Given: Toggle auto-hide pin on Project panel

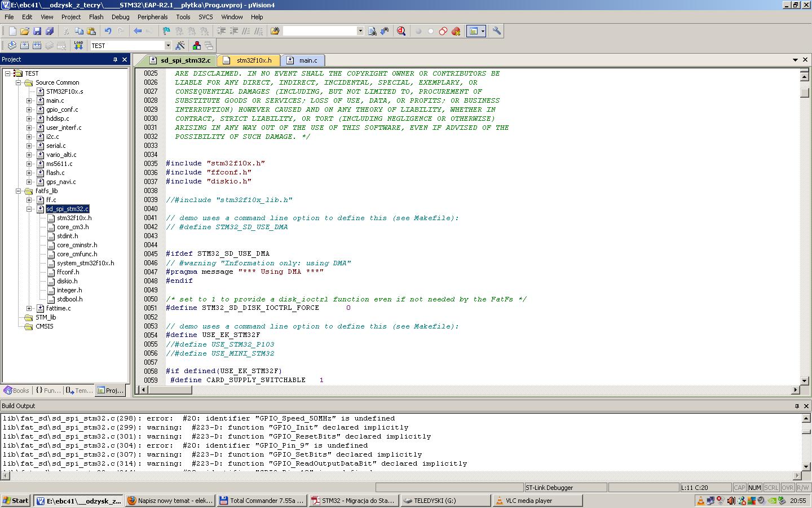Looking at the screenshot, I should 116,59.
